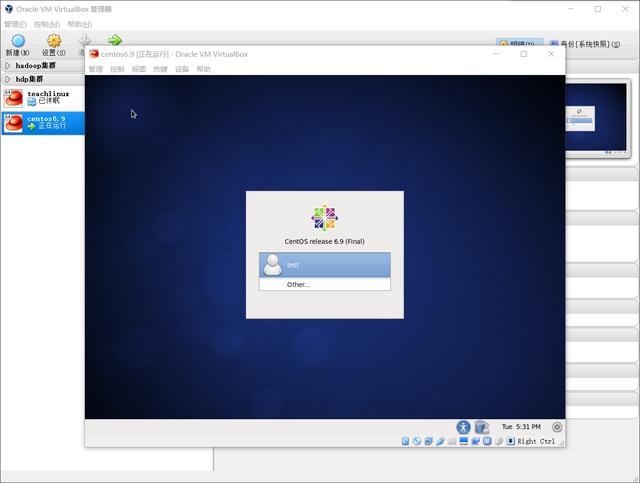Open 管理 menu in centos6.9 VM window
640x483 pixels.
coord(96,69)
